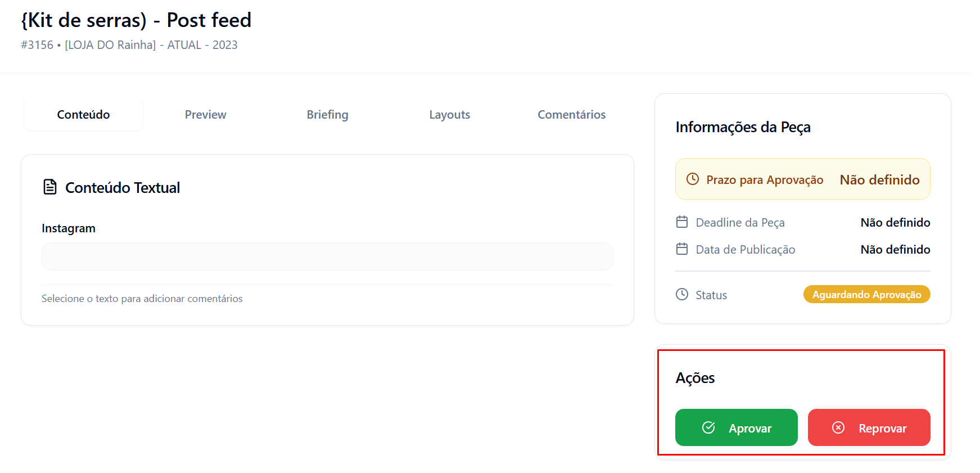Click the document icon beside Conteúdo Textual
Viewport: 980px width, 473px height.
click(50, 187)
